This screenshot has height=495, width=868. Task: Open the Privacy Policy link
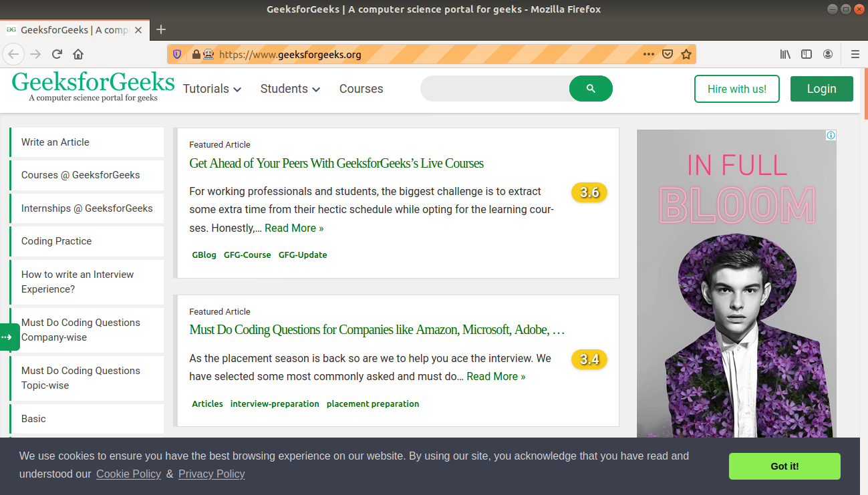pos(211,474)
